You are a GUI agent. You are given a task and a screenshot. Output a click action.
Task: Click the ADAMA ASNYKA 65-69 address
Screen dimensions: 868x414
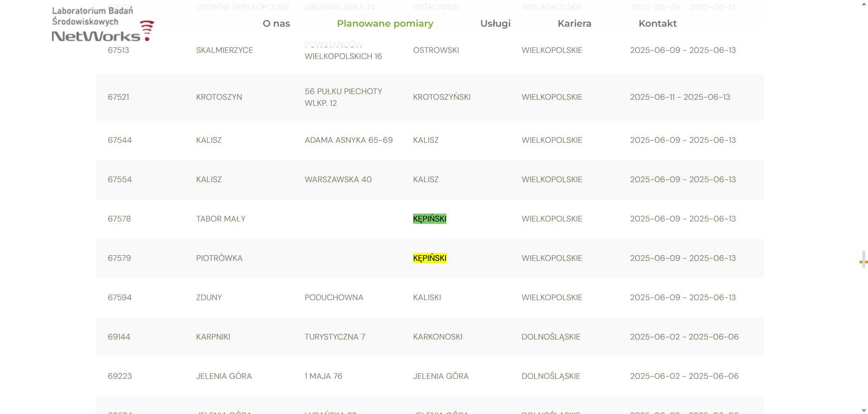pyautogui.click(x=349, y=140)
